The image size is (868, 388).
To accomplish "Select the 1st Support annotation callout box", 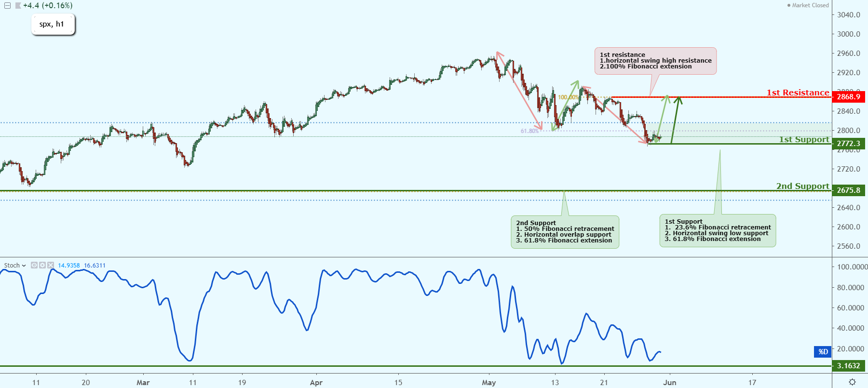I will tap(718, 230).
